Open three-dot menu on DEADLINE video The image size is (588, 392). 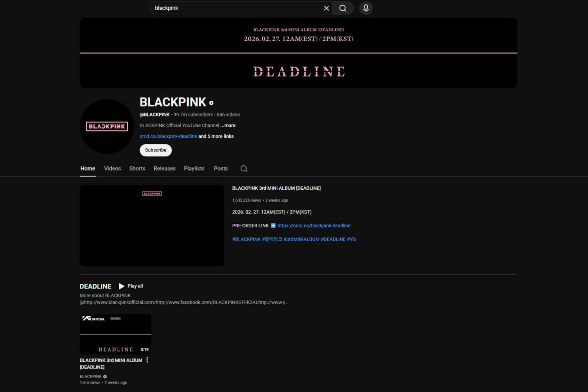[147, 360]
